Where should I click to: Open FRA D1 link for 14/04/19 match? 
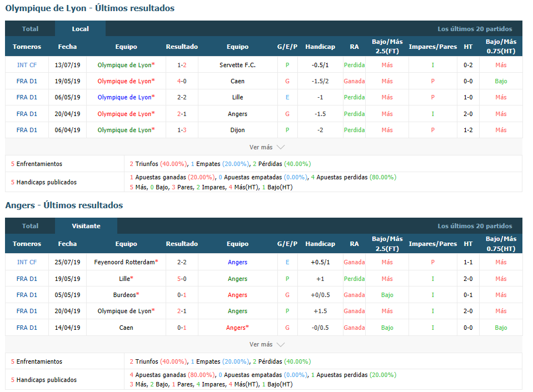coord(27,328)
